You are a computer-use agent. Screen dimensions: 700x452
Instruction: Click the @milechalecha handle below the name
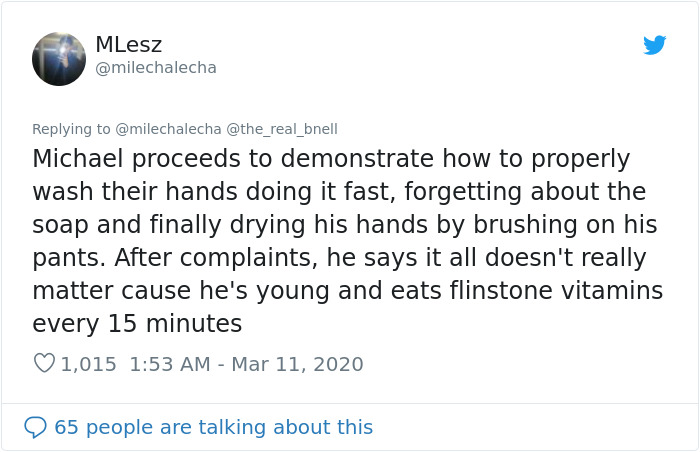155,68
